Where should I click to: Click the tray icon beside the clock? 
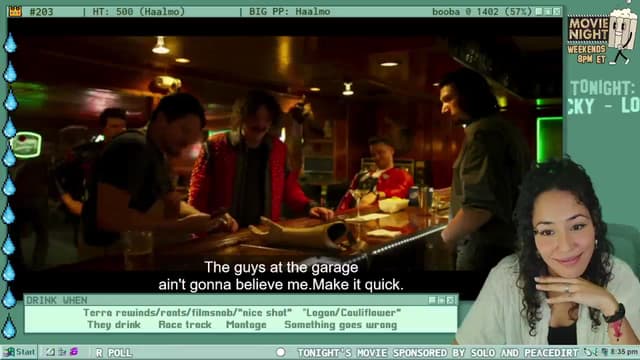pyautogui.click(x=605, y=352)
